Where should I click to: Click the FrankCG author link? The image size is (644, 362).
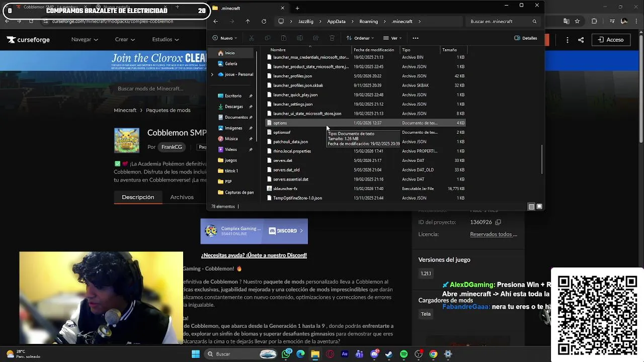point(172,147)
